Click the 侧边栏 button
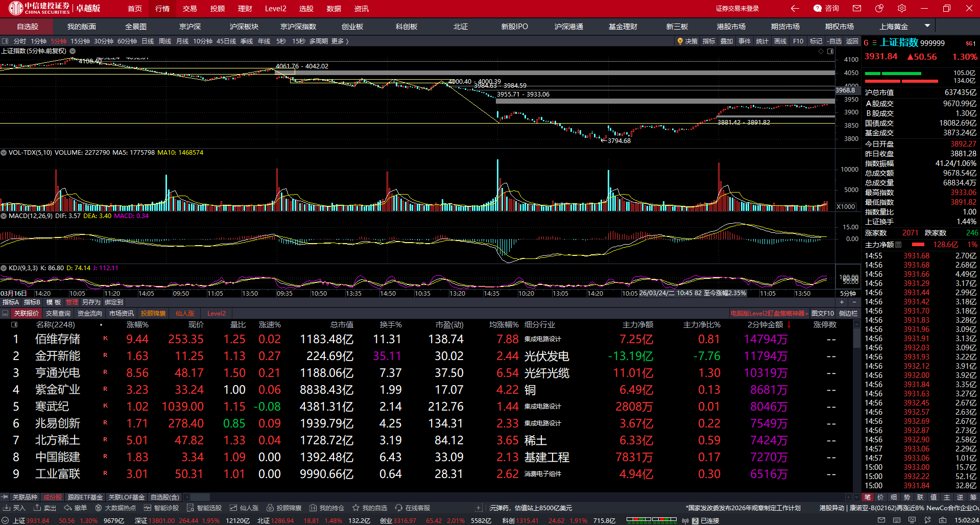Image resolution: width=980 pixels, height=525 pixels. click(x=848, y=314)
